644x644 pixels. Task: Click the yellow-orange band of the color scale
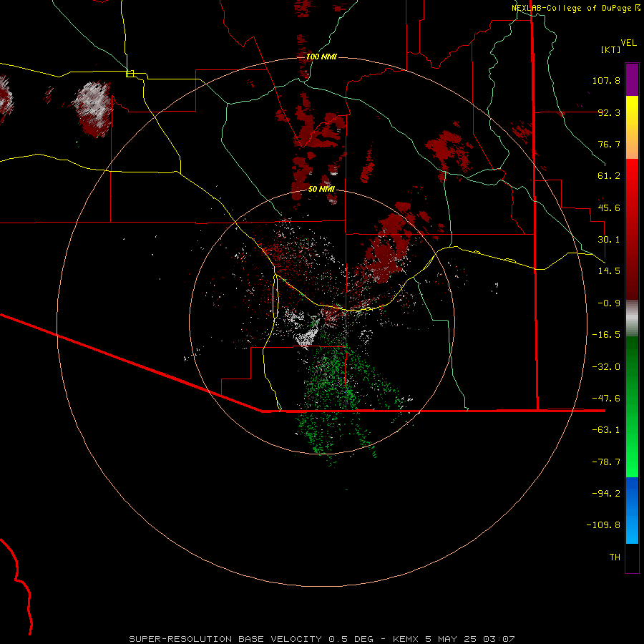pos(632,127)
